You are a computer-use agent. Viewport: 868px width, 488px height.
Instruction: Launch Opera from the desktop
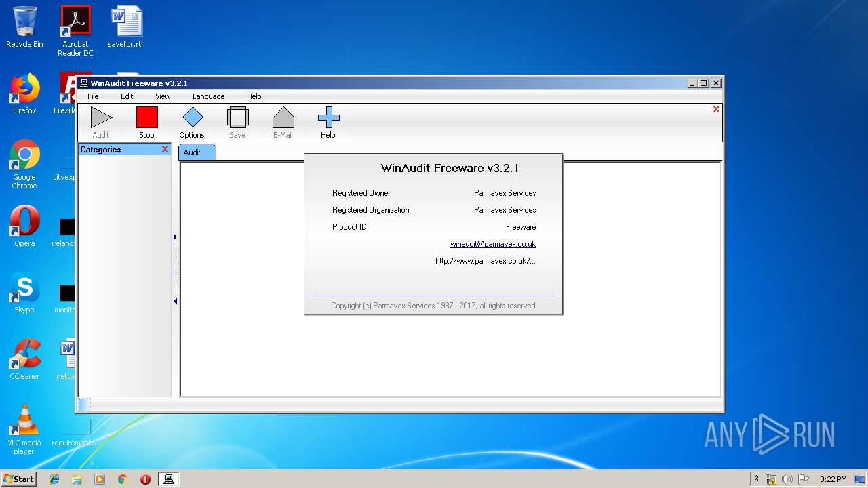24,226
